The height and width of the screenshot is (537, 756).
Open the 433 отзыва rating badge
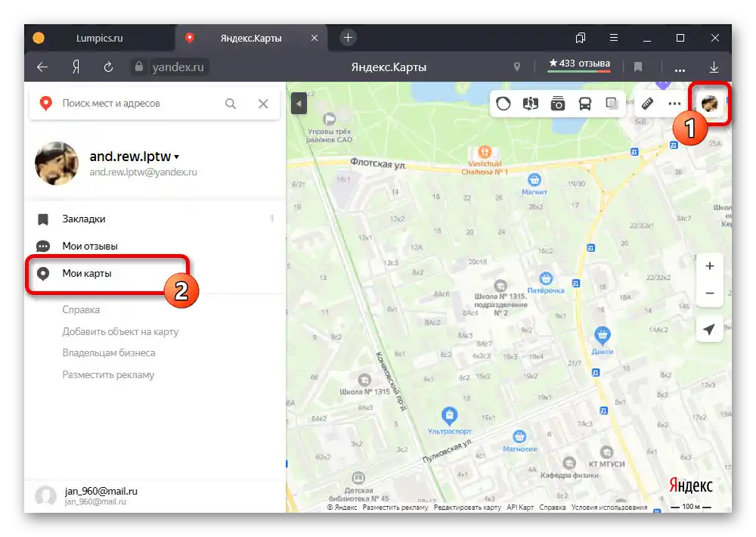click(580, 64)
